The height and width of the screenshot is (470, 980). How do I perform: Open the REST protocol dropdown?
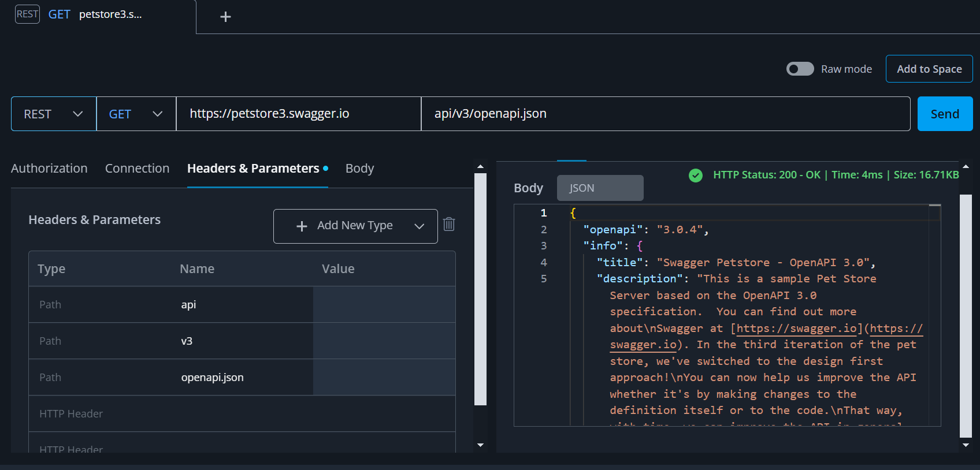pos(53,114)
